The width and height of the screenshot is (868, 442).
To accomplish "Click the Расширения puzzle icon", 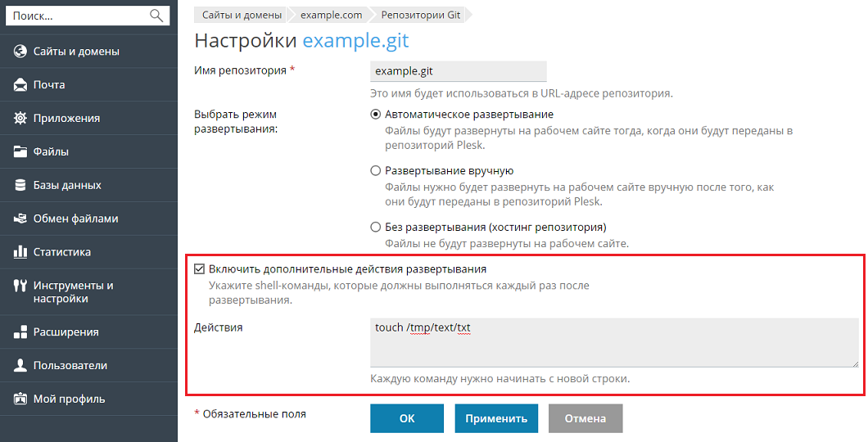I will pyautogui.click(x=21, y=332).
